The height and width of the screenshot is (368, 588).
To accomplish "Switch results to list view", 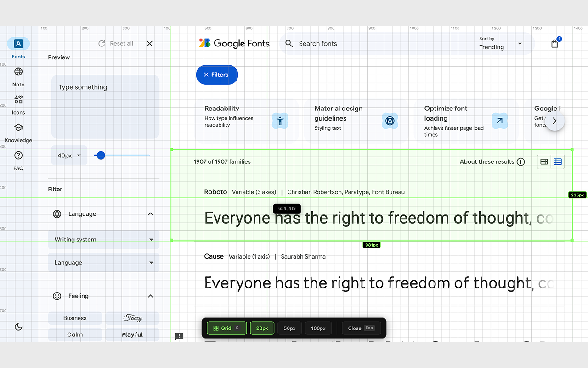I will click(558, 162).
